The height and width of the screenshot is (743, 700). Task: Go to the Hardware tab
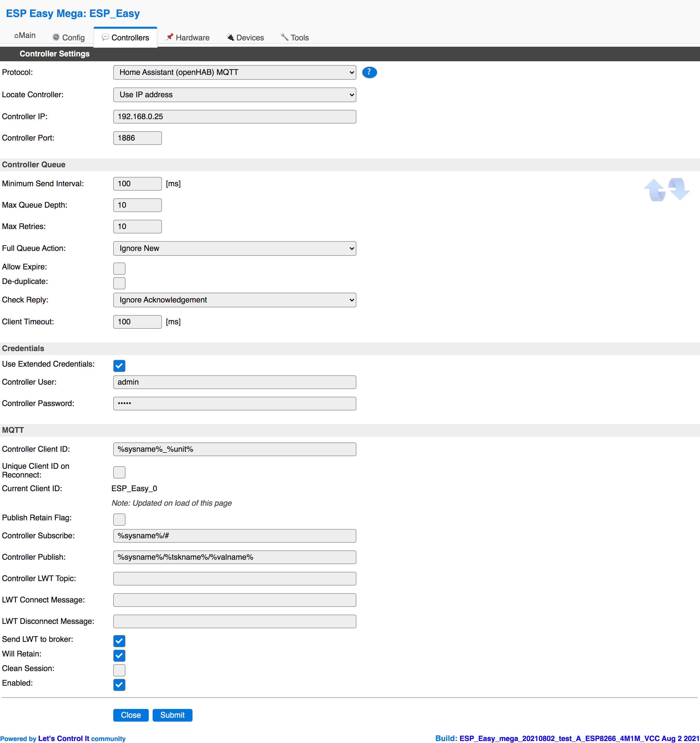pos(188,37)
